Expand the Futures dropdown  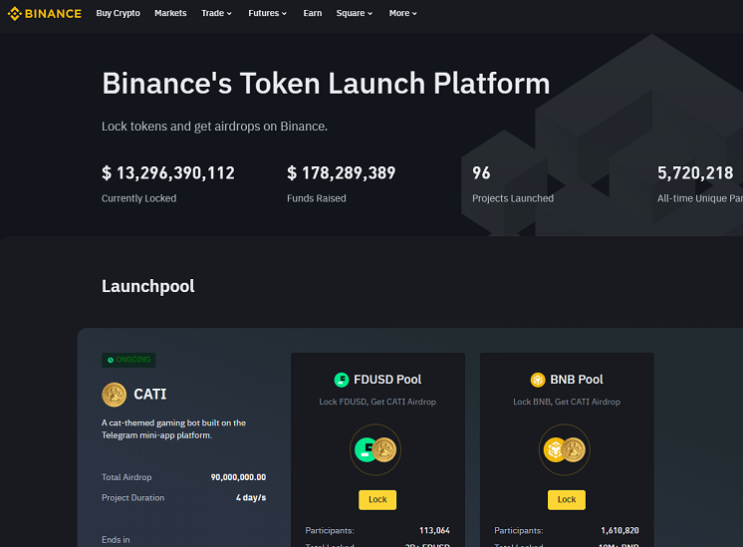pos(267,13)
